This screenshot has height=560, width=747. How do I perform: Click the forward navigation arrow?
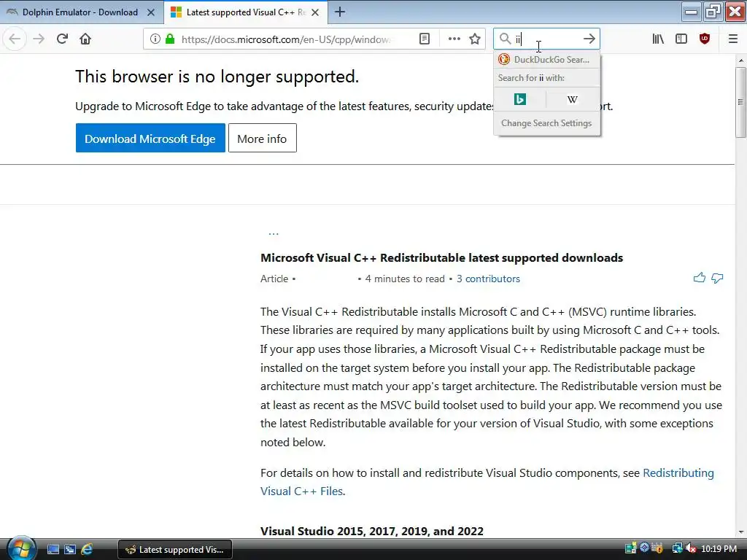(x=39, y=39)
